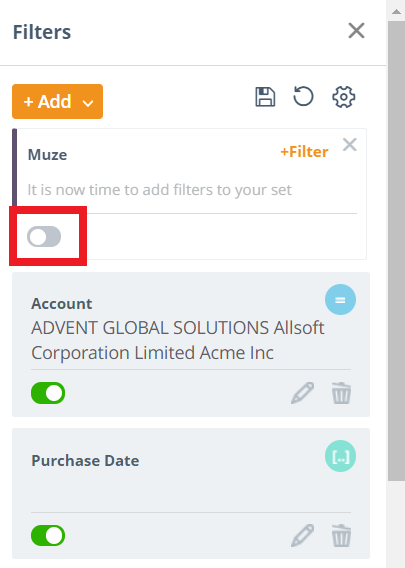
Task: Close the Filters panel
Action: tap(356, 30)
